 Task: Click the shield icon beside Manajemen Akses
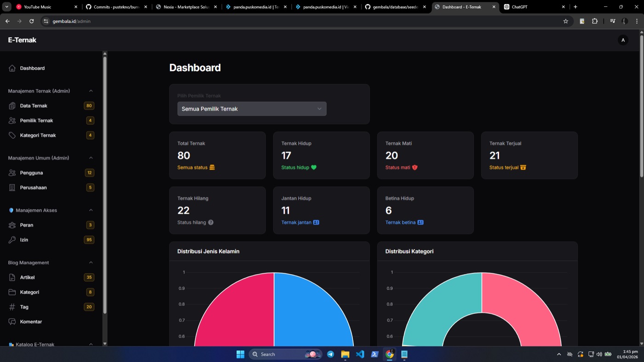pyautogui.click(x=11, y=210)
